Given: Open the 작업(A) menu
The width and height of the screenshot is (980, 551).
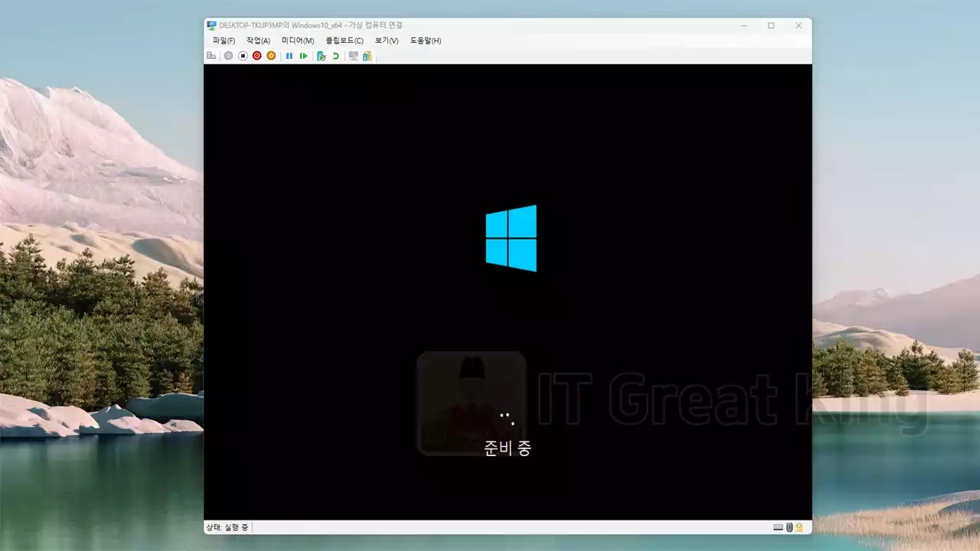Looking at the screenshot, I should [258, 41].
